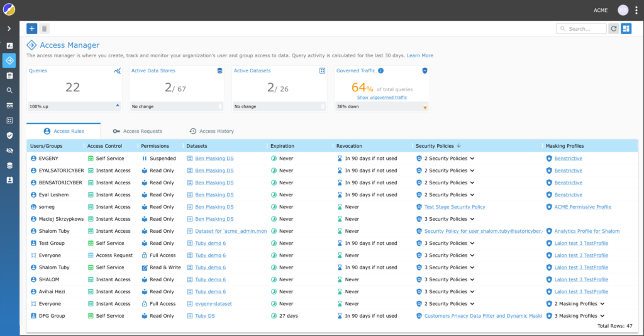This screenshot has height=336, width=644.
Task: Click the Queries count 22
Action: tap(73, 87)
